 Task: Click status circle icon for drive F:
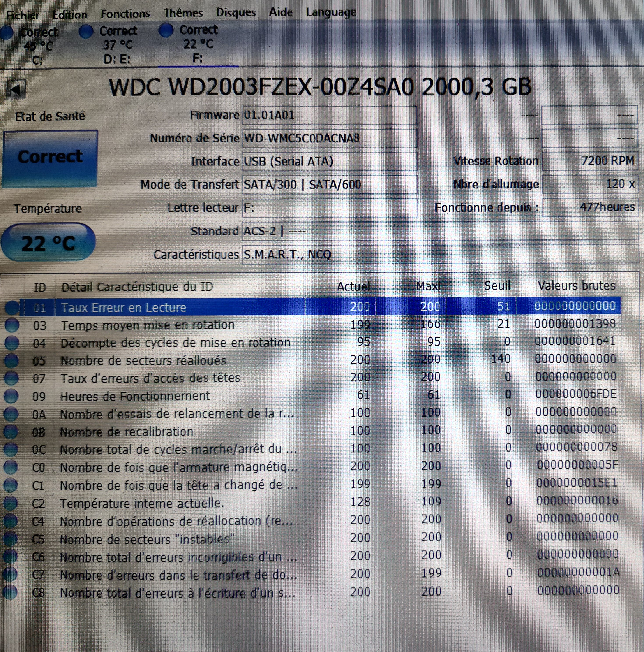click(x=166, y=30)
